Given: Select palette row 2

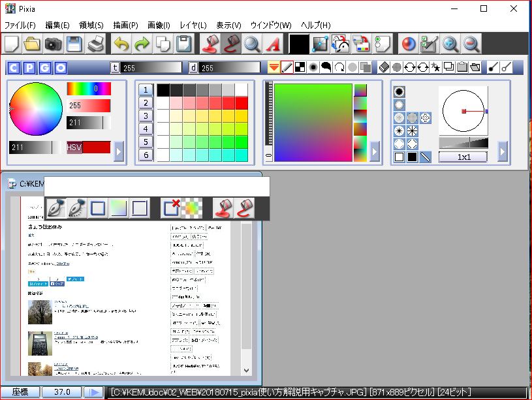Looking at the screenshot, I should point(146,103).
